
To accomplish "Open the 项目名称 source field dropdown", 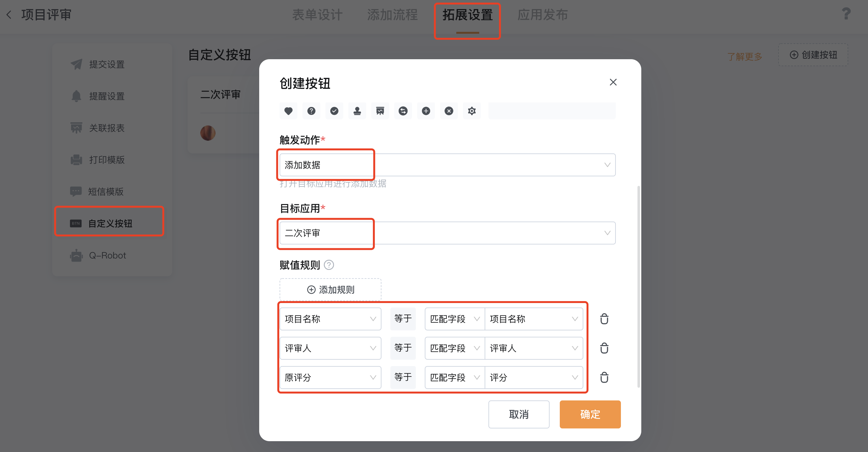I will [534, 319].
